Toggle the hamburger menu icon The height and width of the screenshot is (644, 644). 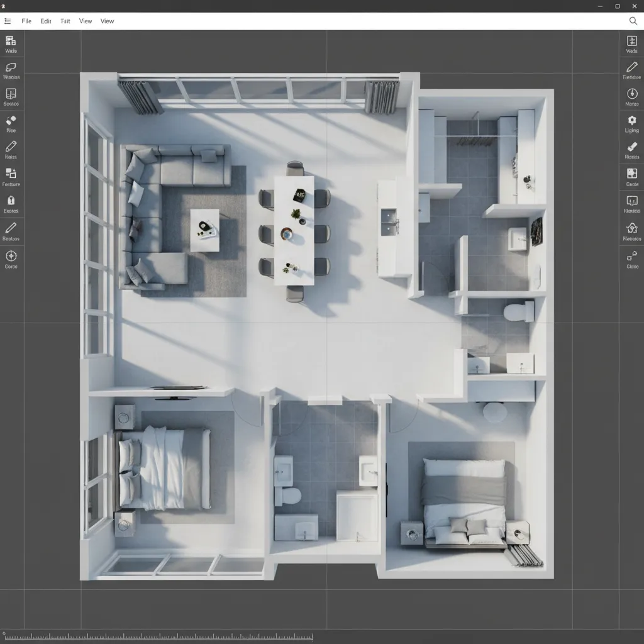pos(8,21)
